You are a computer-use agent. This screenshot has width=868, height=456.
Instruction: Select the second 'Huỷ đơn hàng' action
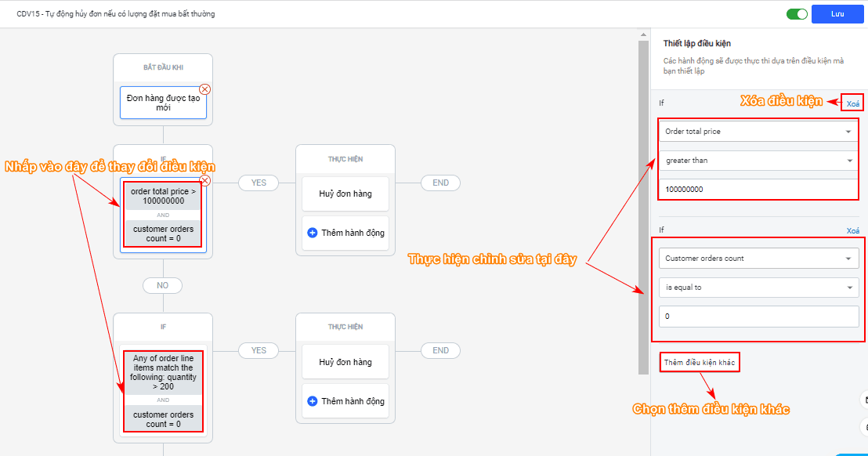click(345, 362)
